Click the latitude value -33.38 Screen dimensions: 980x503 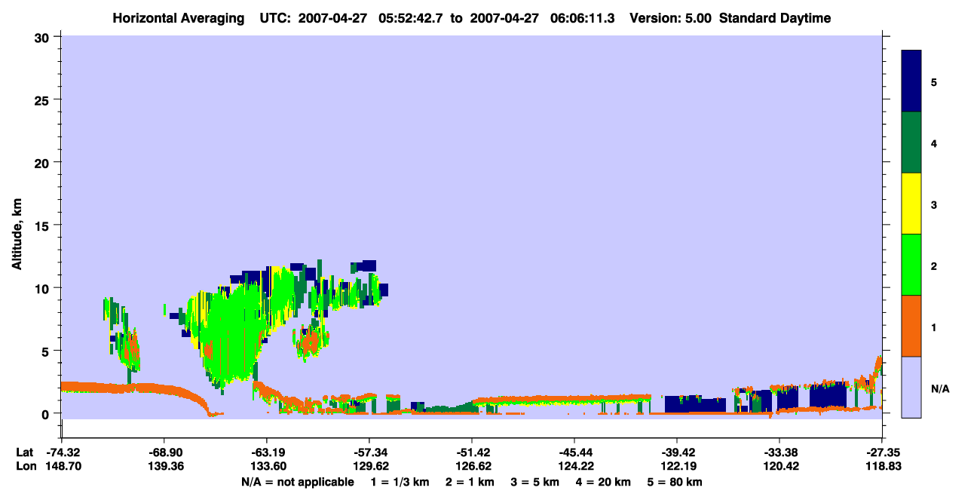click(779, 452)
